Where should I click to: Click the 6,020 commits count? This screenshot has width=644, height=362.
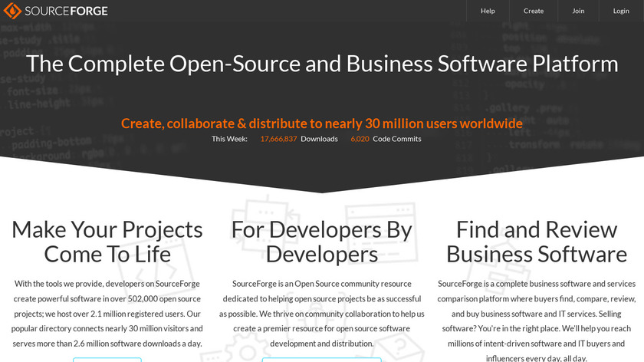(x=360, y=139)
